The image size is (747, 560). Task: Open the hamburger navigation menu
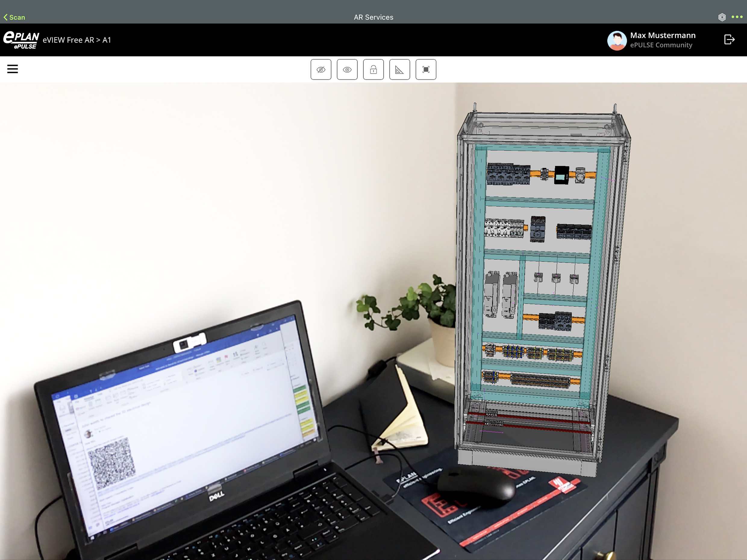12,69
